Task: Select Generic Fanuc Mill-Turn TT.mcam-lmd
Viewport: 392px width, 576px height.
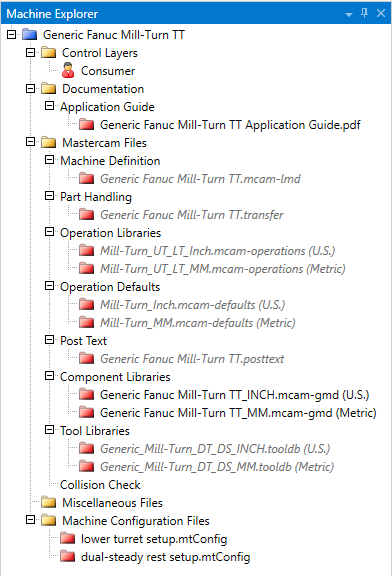Action: click(200, 179)
